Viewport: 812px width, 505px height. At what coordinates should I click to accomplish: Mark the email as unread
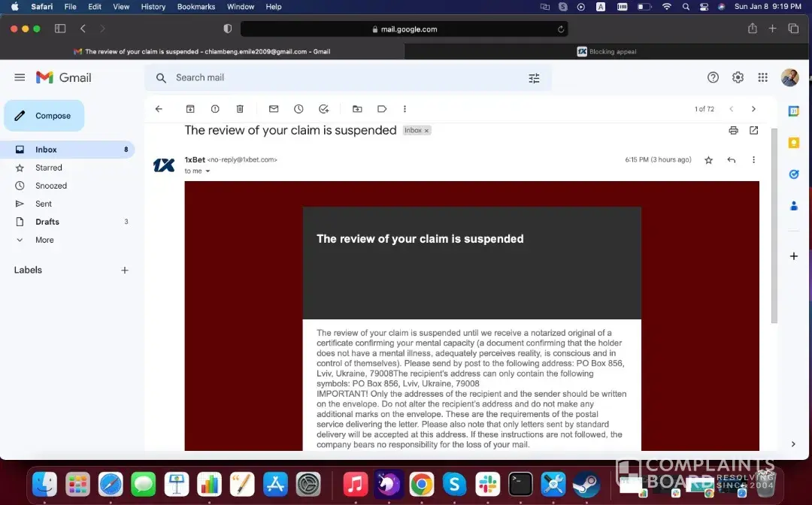274,109
